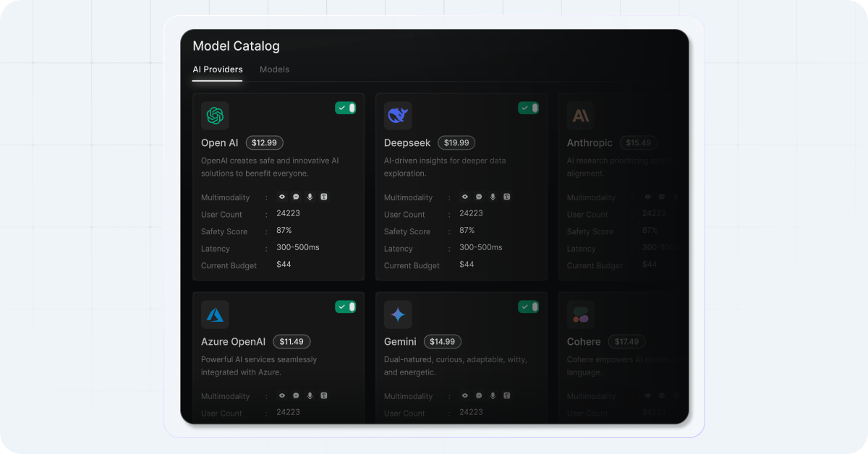Select the Cohere logo icon
Image resolution: width=868 pixels, height=454 pixels.
pyautogui.click(x=580, y=314)
